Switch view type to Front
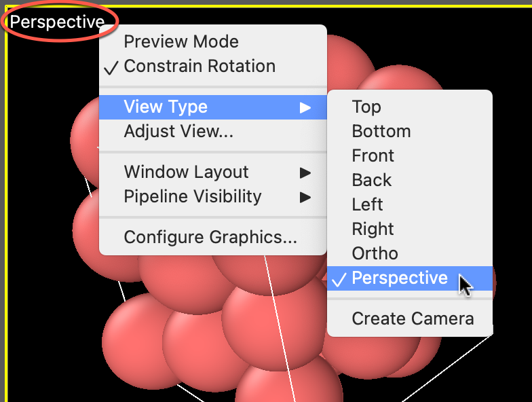The height and width of the screenshot is (402, 532). click(x=373, y=156)
